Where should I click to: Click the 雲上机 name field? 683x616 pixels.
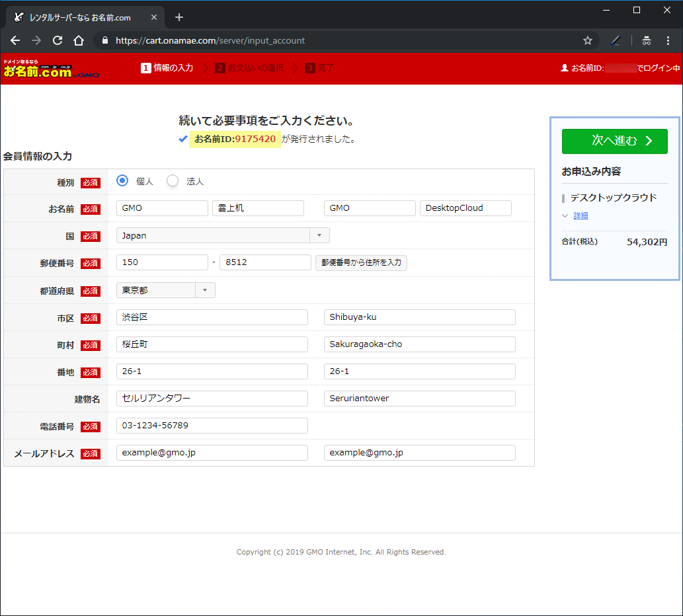pyautogui.click(x=258, y=208)
